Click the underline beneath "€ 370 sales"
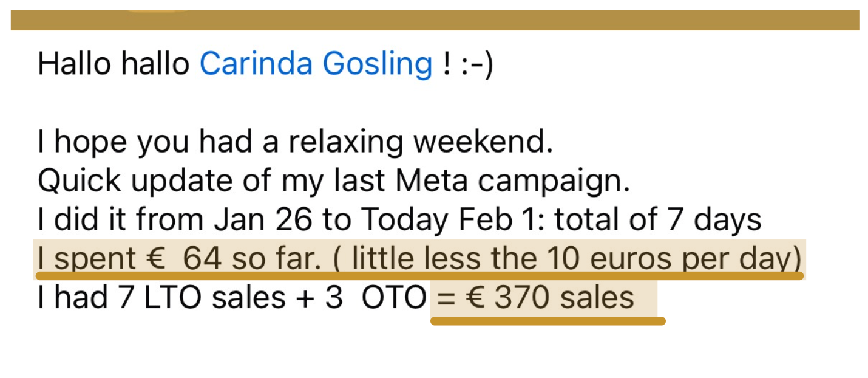 tap(548, 320)
